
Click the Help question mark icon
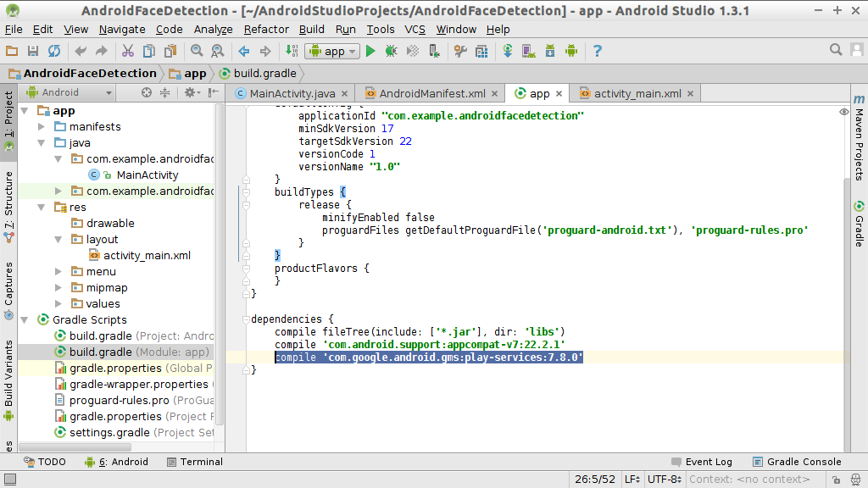point(598,52)
